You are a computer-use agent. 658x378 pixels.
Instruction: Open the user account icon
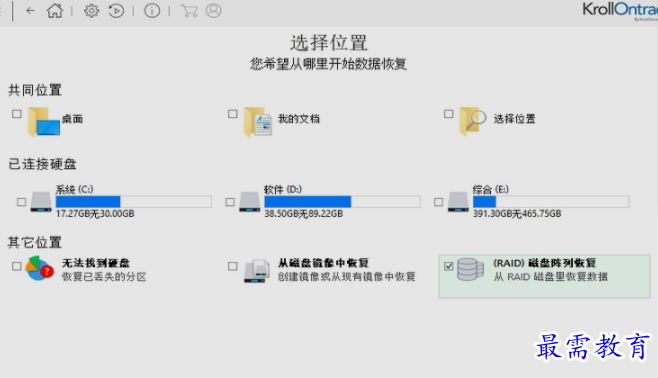pos(214,10)
